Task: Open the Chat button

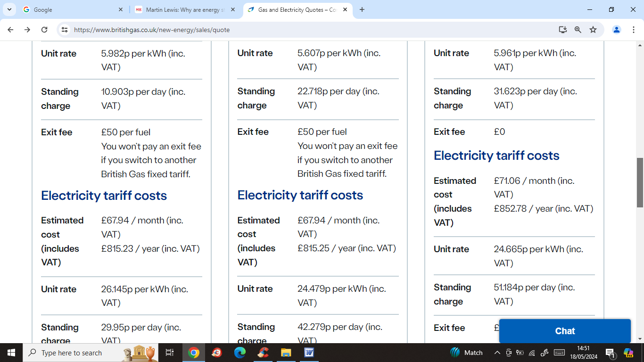Action: pos(565,331)
